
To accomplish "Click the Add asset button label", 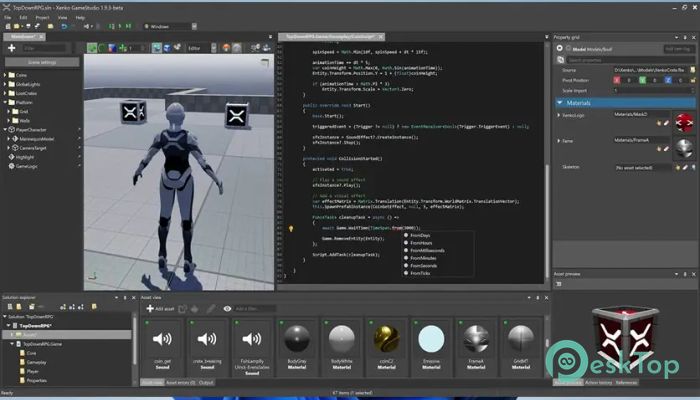I will [165, 308].
